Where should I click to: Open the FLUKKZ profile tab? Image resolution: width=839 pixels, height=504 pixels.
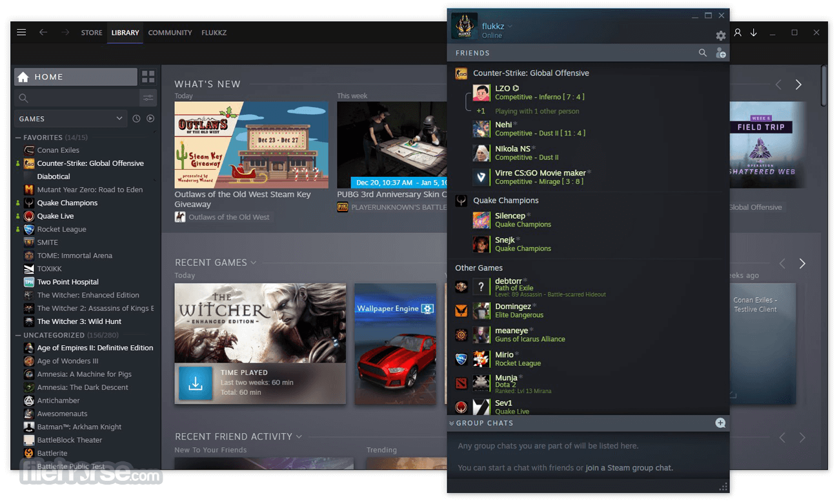click(214, 32)
